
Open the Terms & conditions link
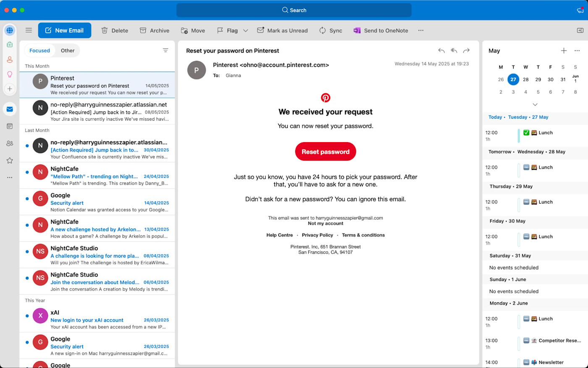363,235
